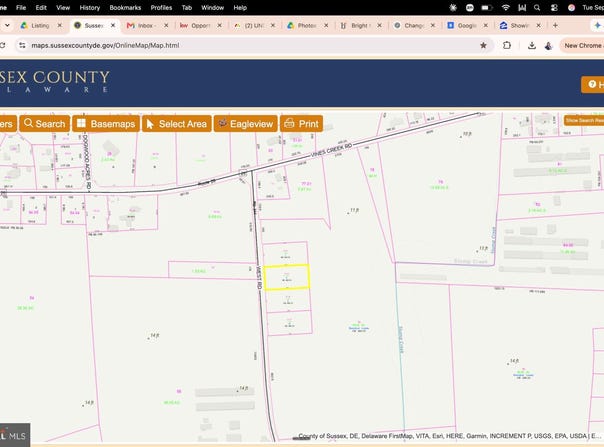This screenshot has width=604, height=447.
Task: Open macOS Spotlight search icon
Action: pyautogui.click(x=537, y=8)
